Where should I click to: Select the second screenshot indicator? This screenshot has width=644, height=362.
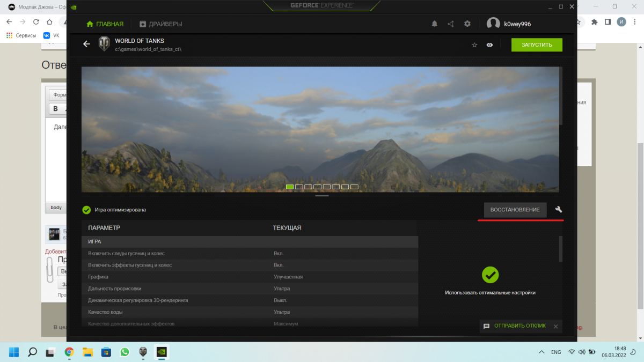click(299, 187)
